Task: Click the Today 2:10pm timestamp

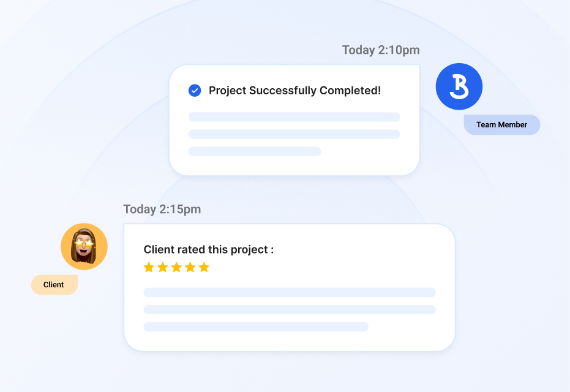Action: coord(381,50)
